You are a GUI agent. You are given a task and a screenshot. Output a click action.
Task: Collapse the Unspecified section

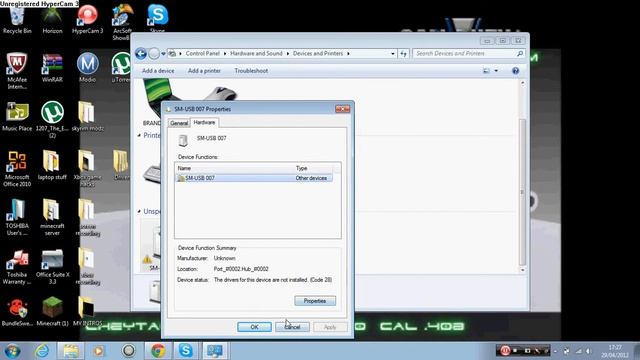click(139, 211)
